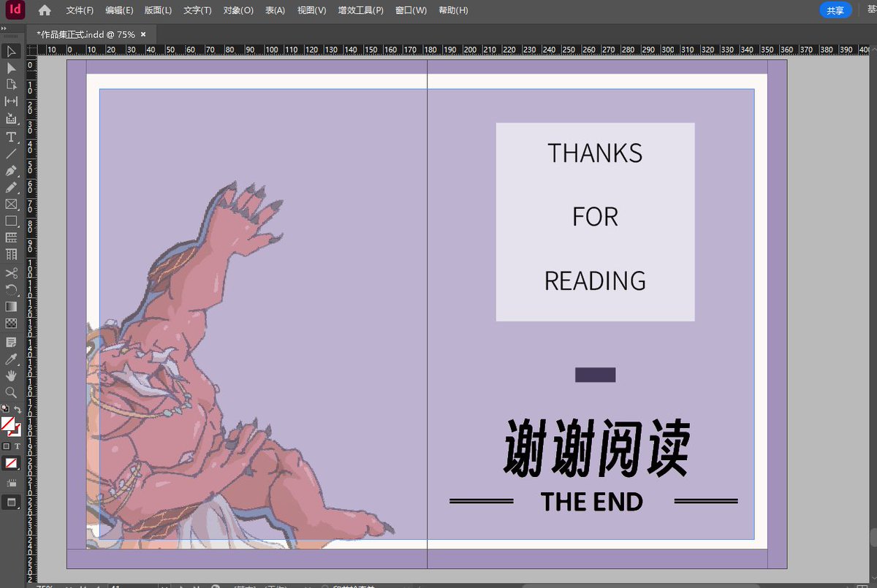Open the 编辑(E) menu
Viewport: 877px width, 588px height.
point(119,10)
